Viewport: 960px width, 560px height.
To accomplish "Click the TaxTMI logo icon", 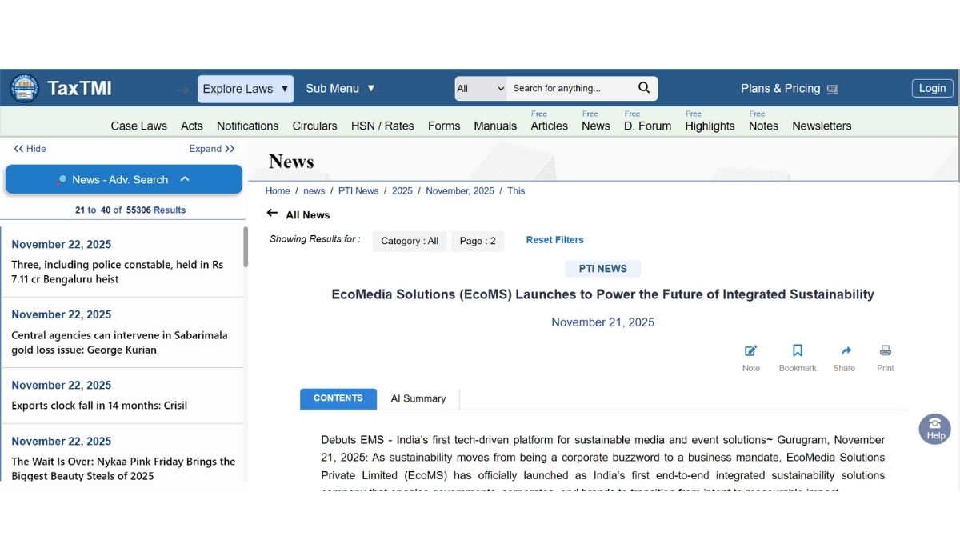I will click(24, 88).
